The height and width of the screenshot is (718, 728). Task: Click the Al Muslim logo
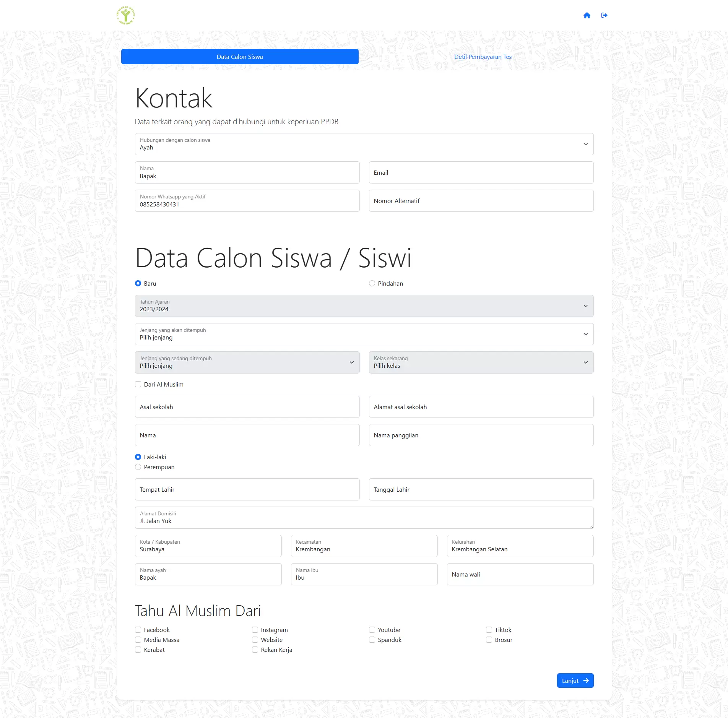126,15
